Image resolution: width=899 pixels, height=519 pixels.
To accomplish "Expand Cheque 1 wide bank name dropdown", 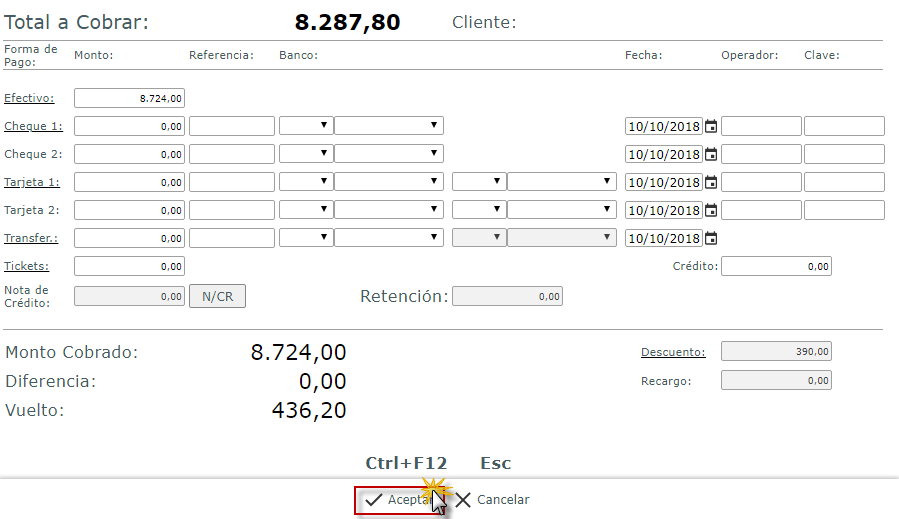I will tap(389, 126).
